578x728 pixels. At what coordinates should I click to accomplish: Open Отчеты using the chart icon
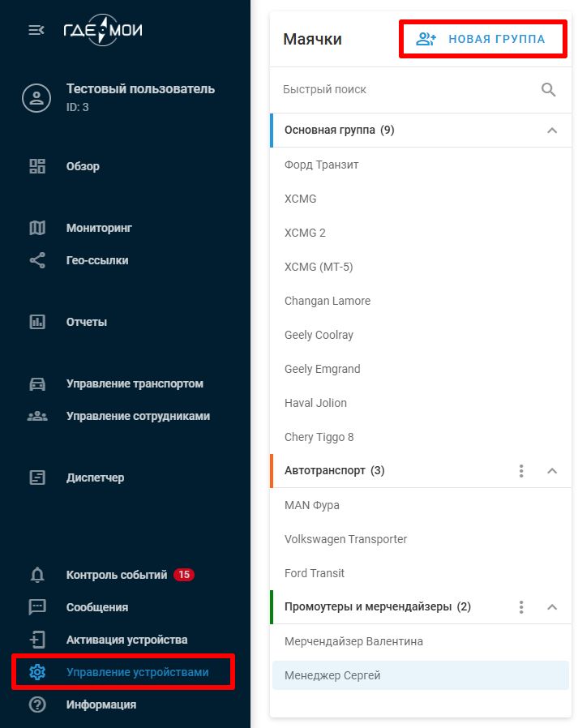tap(36, 322)
